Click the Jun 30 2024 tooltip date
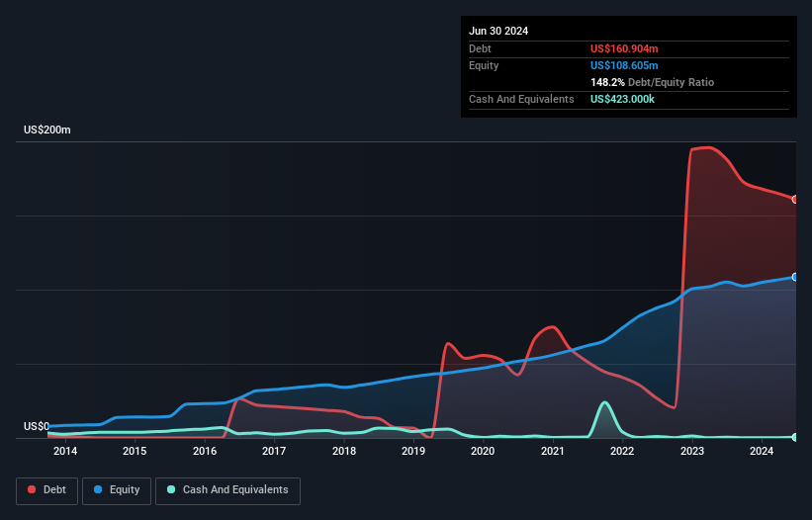This screenshot has height=520, width=812. [498, 31]
